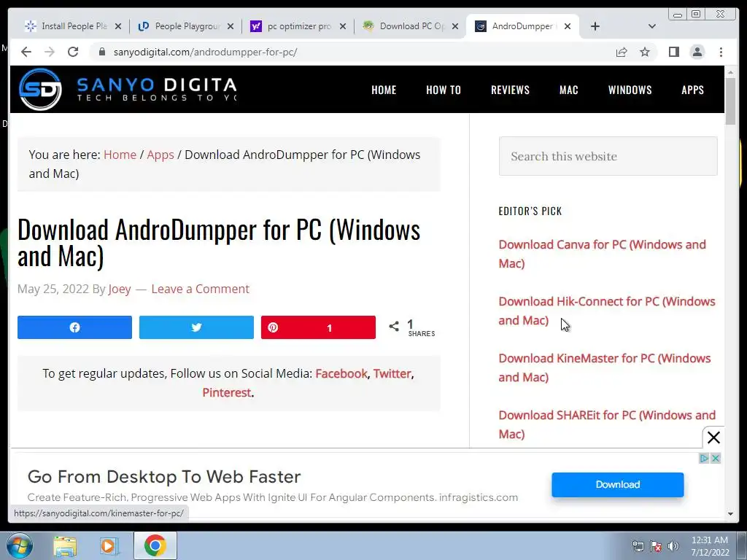Click the padlock site info icon

point(101,52)
